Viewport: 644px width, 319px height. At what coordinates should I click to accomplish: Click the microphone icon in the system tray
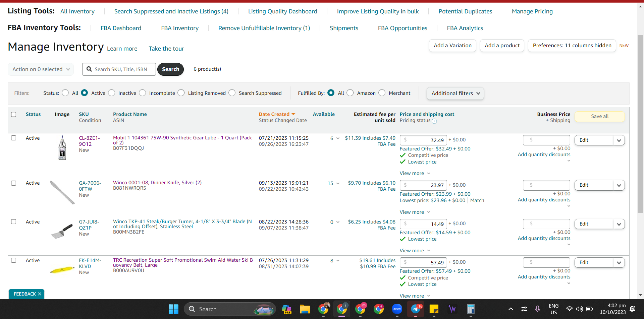tap(538, 309)
